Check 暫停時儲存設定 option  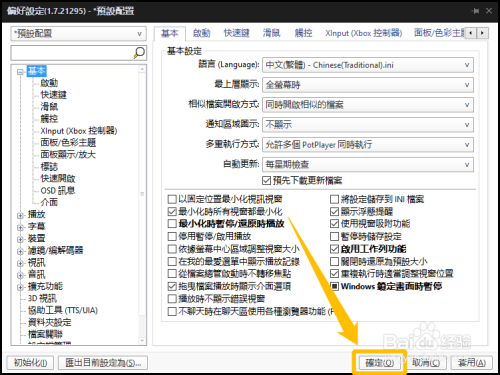tap(334, 236)
